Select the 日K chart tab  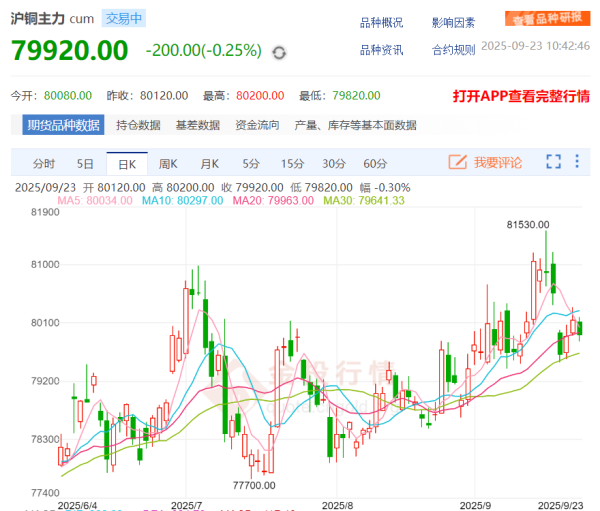(126, 163)
